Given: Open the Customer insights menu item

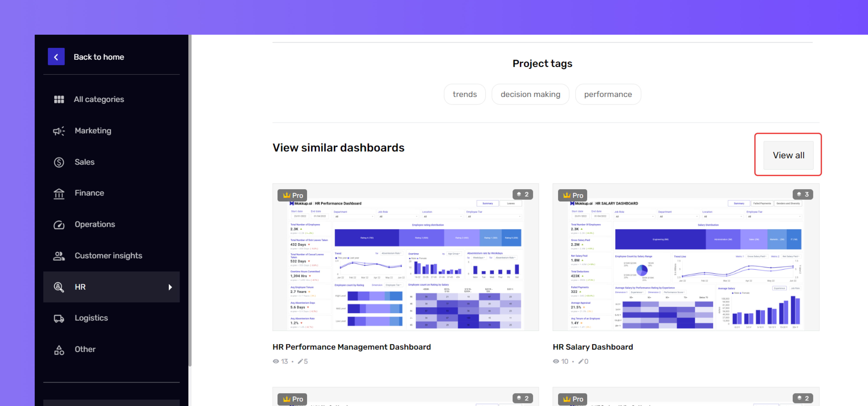Looking at the screenshot, I should tap(112, 256).
